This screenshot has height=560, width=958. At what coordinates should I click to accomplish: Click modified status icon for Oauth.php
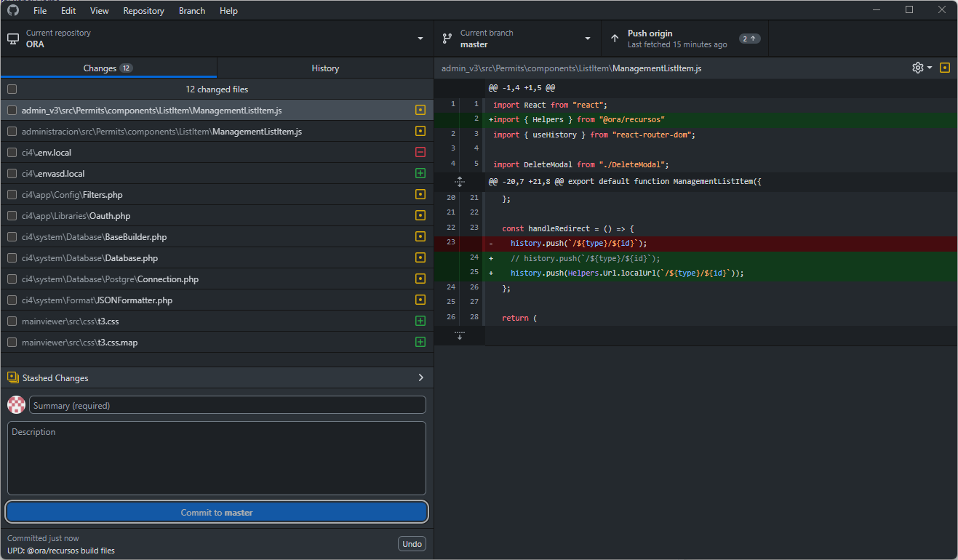tap(420, 216)
